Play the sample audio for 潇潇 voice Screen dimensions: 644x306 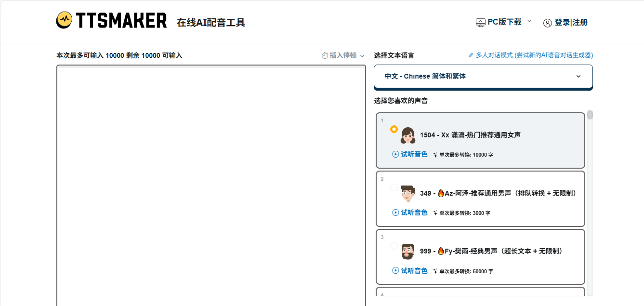pos(410,154)
